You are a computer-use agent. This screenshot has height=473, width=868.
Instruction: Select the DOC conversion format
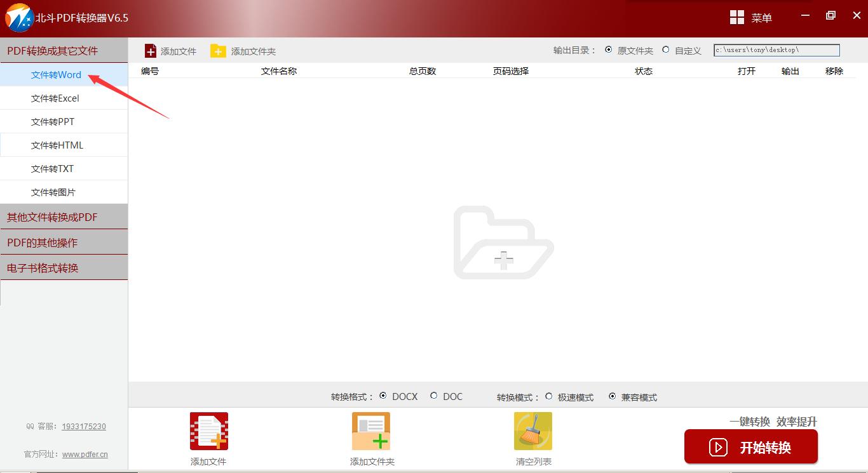tap(435, 396)
